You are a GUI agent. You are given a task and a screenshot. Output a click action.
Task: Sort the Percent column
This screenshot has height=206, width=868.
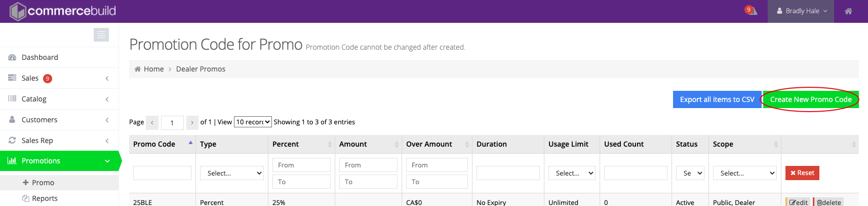point(330,145)
